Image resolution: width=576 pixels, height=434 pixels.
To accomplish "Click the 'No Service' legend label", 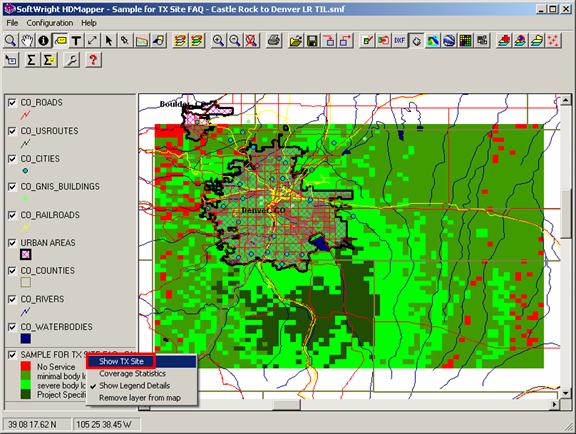I will (x=56, y=367).
